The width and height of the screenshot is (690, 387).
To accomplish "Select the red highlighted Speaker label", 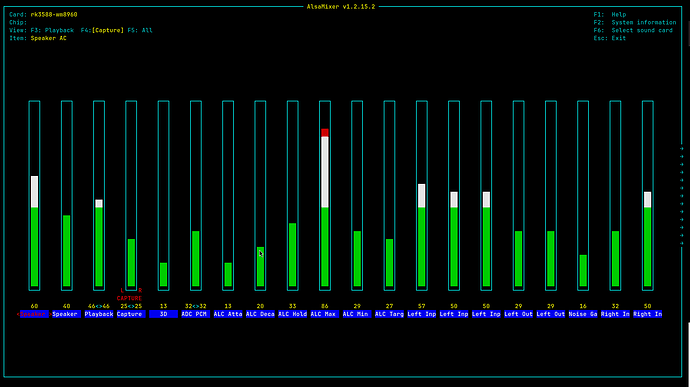I will tap(34, 314).
